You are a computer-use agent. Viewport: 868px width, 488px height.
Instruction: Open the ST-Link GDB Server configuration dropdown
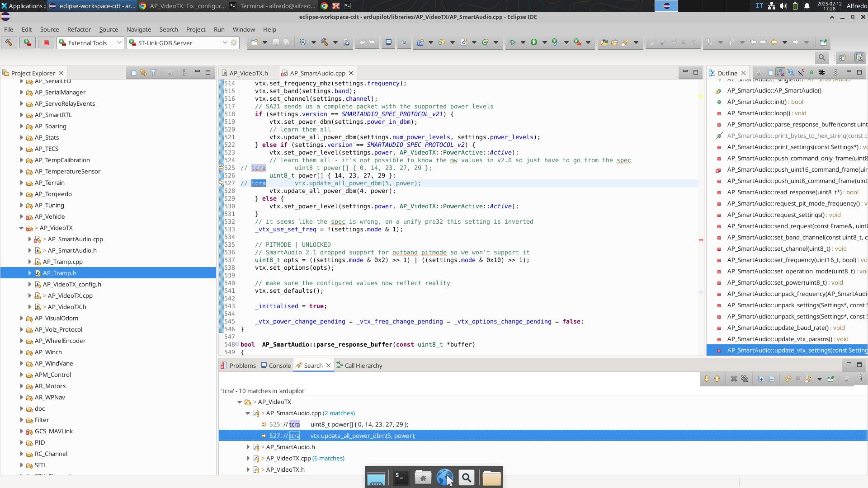[x=225, y=43]
